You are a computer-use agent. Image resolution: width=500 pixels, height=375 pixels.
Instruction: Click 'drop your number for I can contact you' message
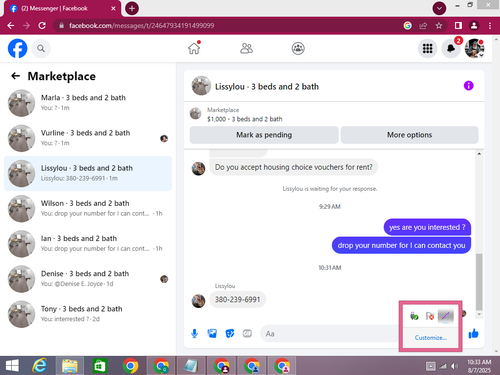pos(401,245)
